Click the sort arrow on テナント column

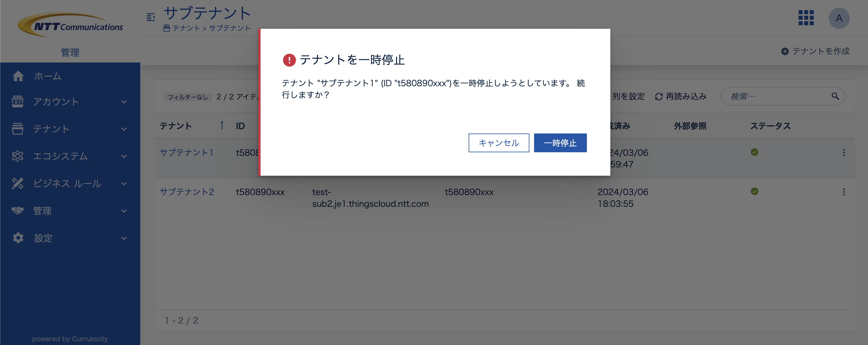coord(222,125)
